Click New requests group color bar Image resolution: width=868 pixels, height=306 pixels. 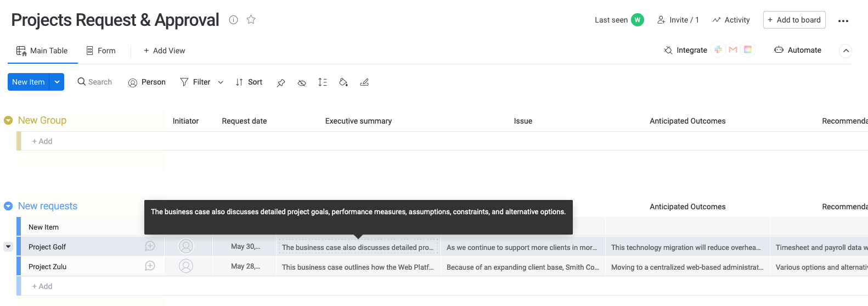coord(19,227)
